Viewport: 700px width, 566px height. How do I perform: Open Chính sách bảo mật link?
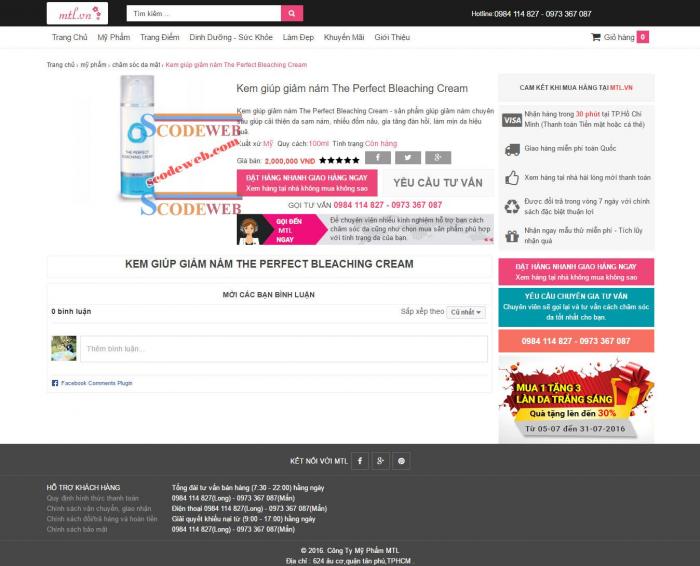point(77,529)
